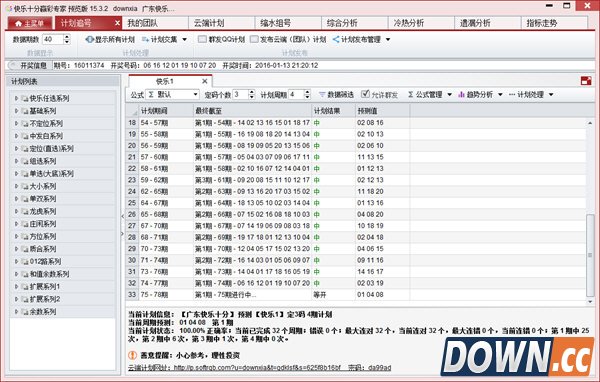Sort by the 计划结果 column header

click(333, 111)
